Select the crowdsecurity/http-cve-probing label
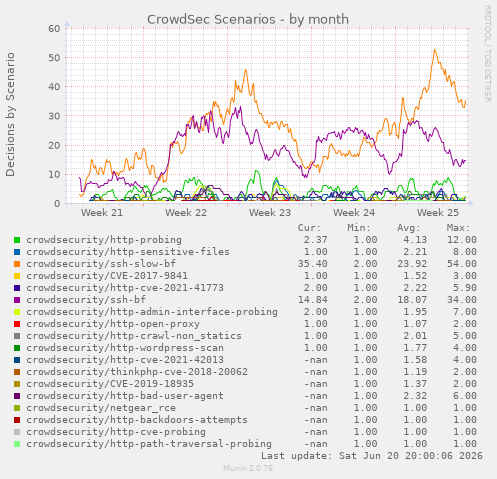The image size is (497, 479). pos(116,432)
